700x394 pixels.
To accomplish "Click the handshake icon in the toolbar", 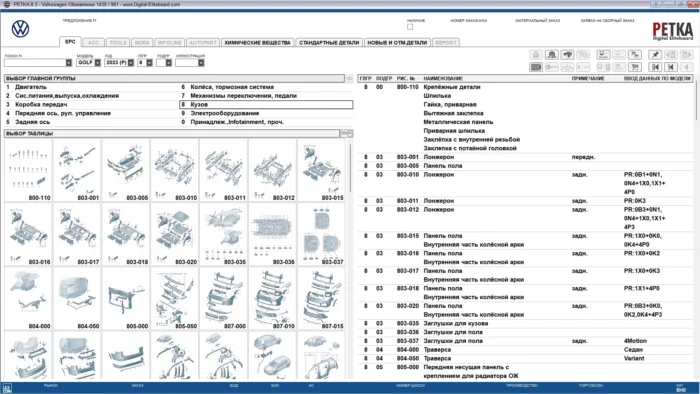I will pos(567,55).
